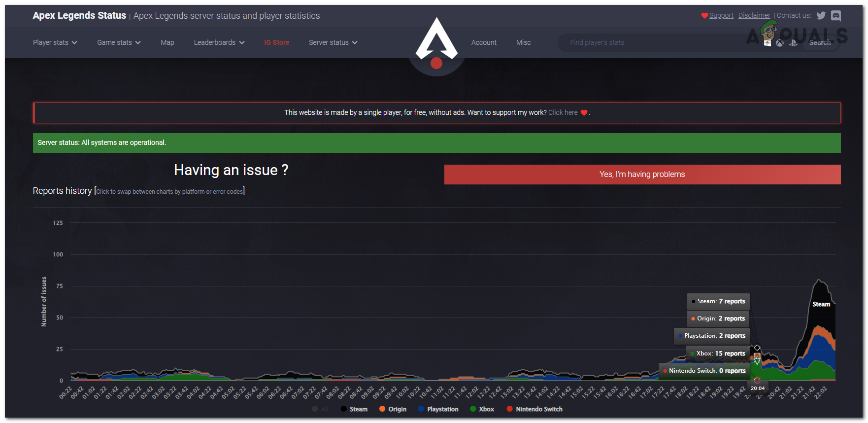Click the 'Xbox: 15 reports' tooltip
868x423 pixels.
click(718, 353)
